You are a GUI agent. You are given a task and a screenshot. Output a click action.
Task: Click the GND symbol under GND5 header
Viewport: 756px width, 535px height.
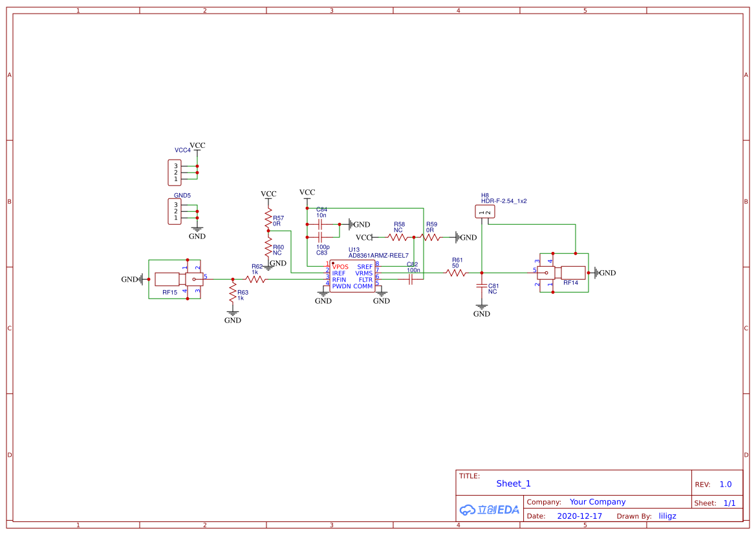pos(197,233)
